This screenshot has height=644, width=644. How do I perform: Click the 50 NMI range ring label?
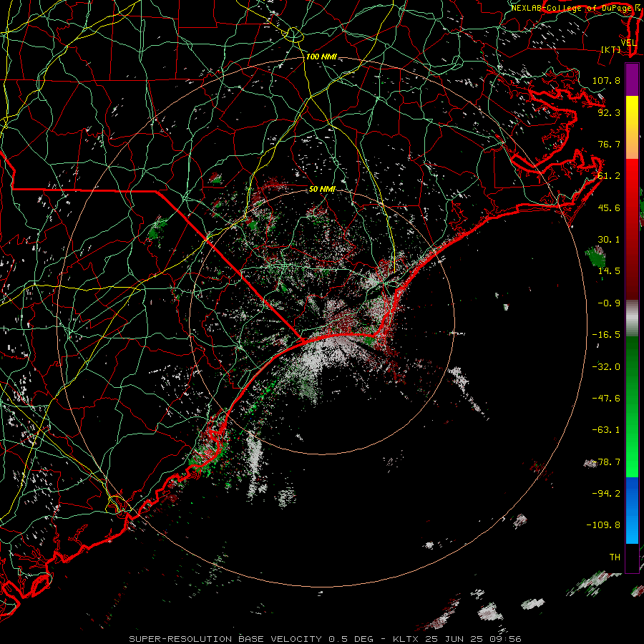[x=322, y=189]
